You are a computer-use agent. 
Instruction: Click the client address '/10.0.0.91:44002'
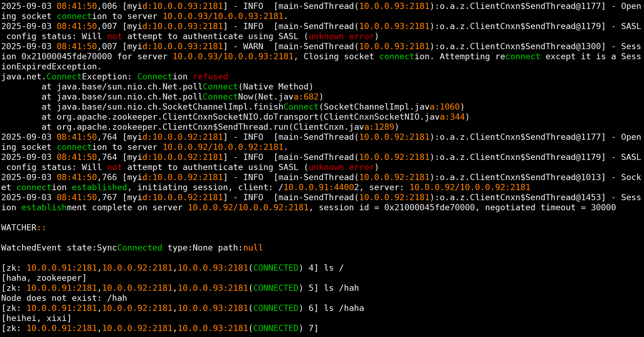pos(319,187)
